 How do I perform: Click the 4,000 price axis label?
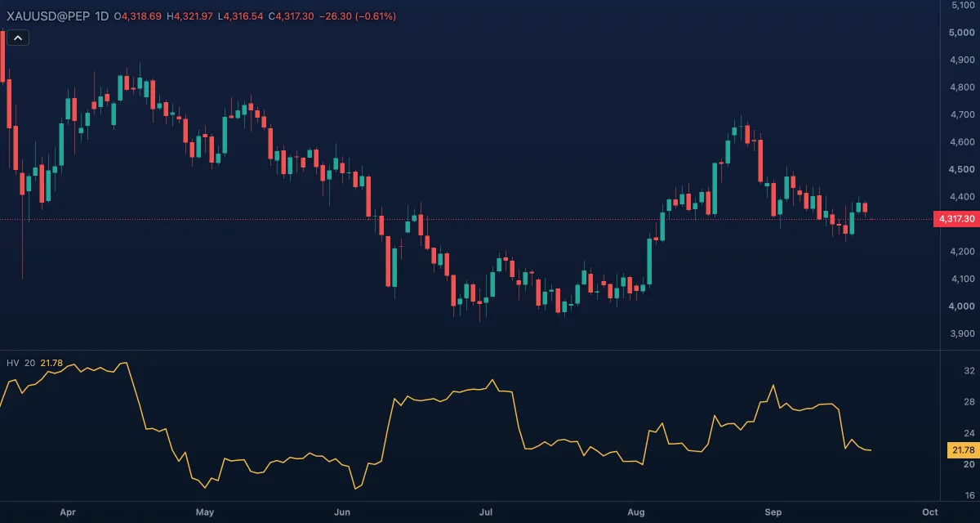[960, 306]
